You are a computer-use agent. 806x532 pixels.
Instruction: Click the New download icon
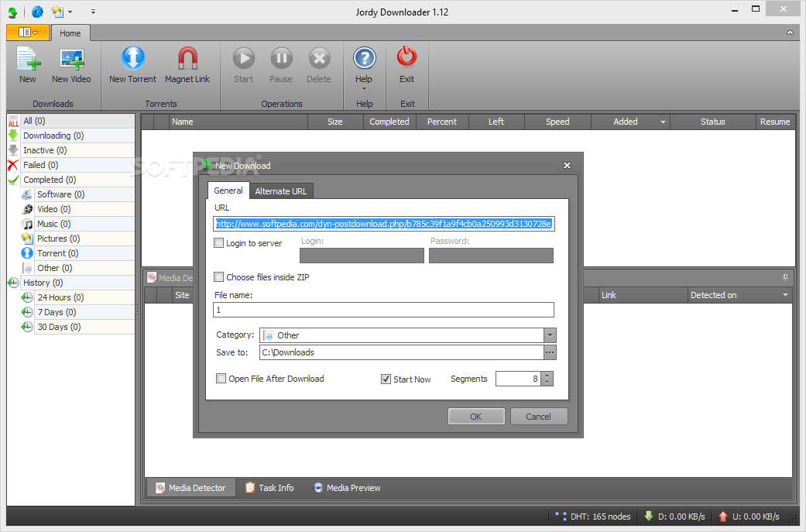28,59
